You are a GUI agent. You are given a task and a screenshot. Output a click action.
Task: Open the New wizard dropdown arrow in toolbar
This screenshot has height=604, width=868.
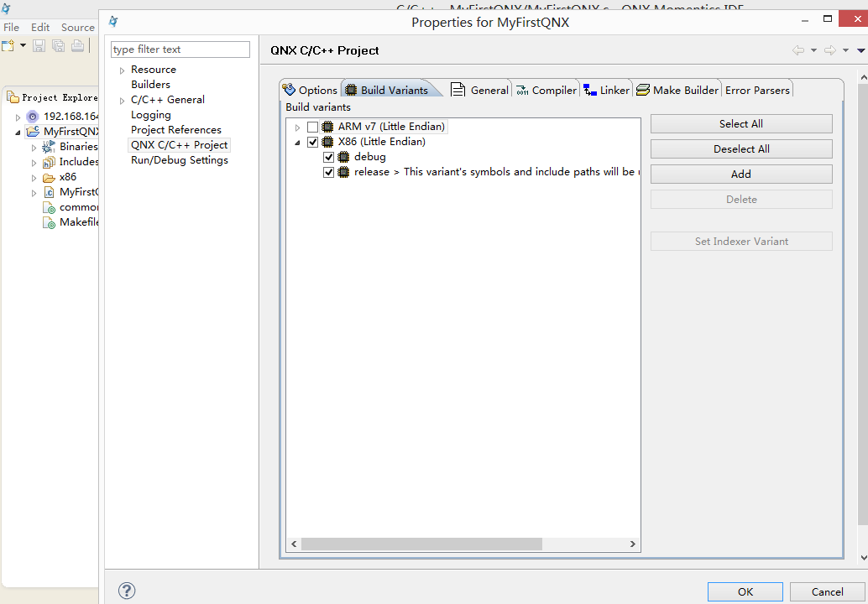pos(24,45)
